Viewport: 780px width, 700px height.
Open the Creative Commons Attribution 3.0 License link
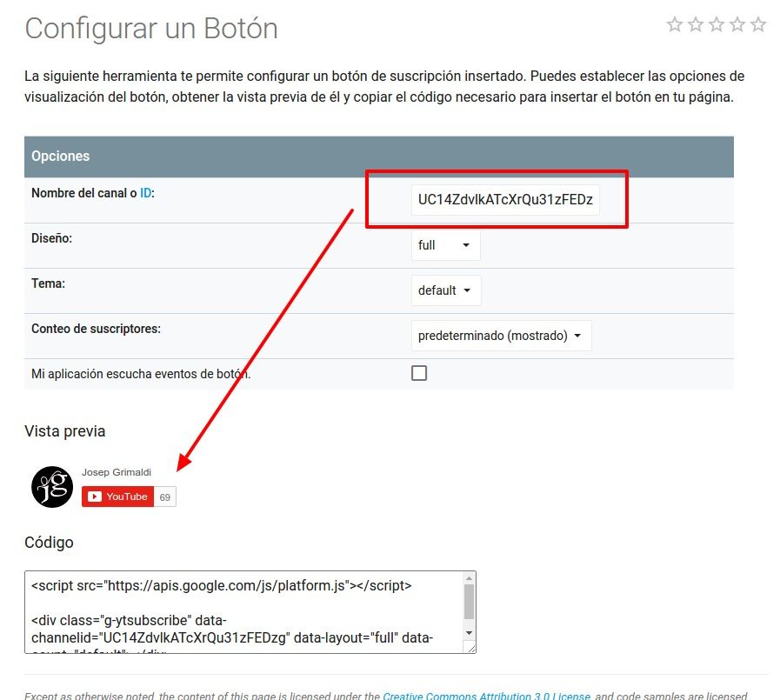pyautogui.click(x=486, y=696)
